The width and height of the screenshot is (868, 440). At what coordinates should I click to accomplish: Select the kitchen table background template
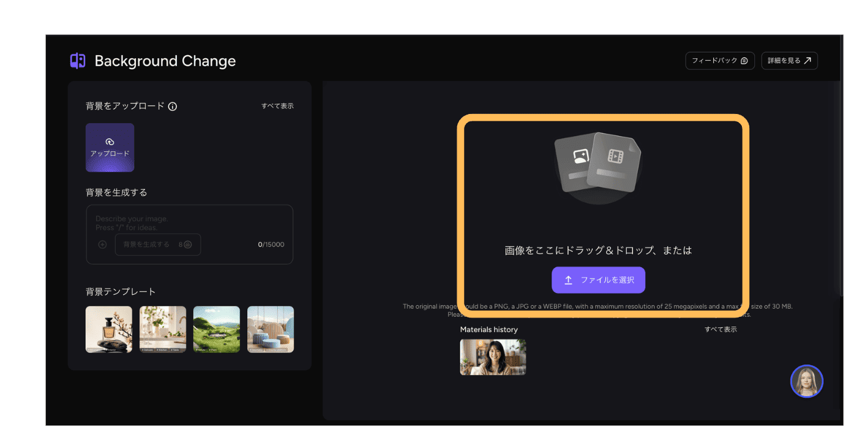click(163, 330)
